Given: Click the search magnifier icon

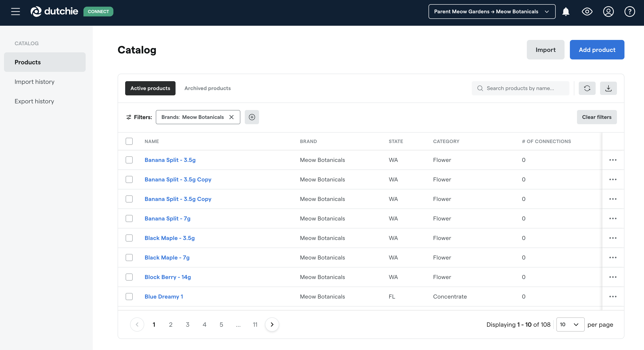Looking at the screenshot, I should point(480,88).
